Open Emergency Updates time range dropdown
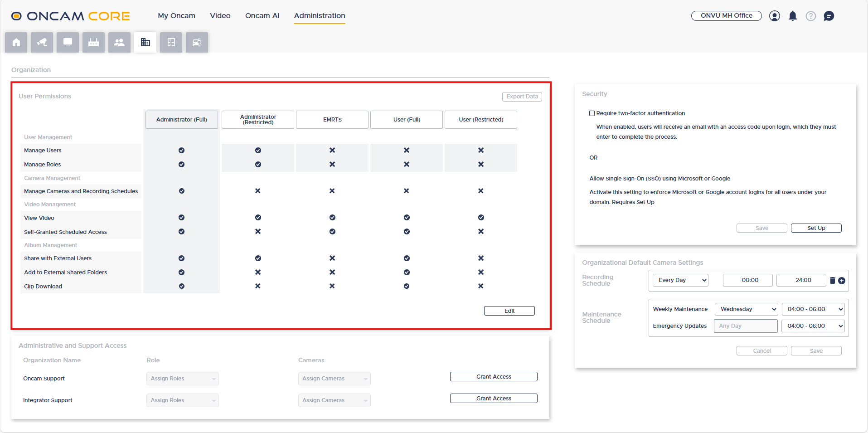This screenshot has width=868, height=433. click(x=813, y=326)
